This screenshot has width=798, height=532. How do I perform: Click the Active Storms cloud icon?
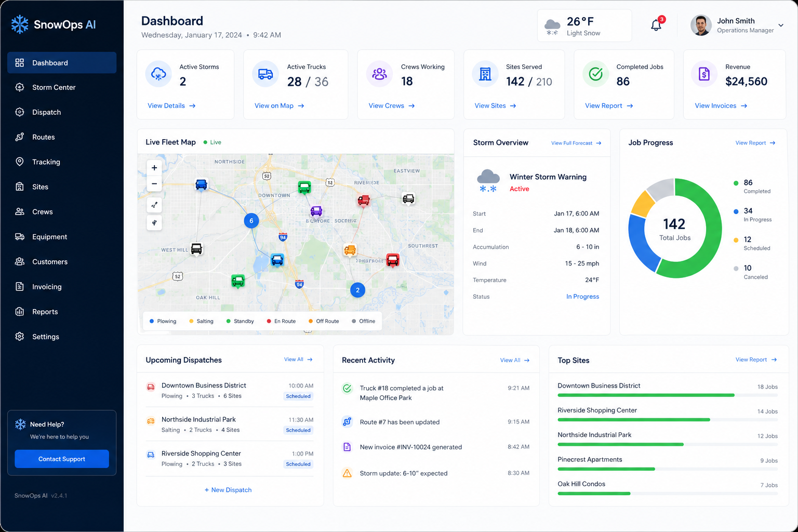click(158, 74)
